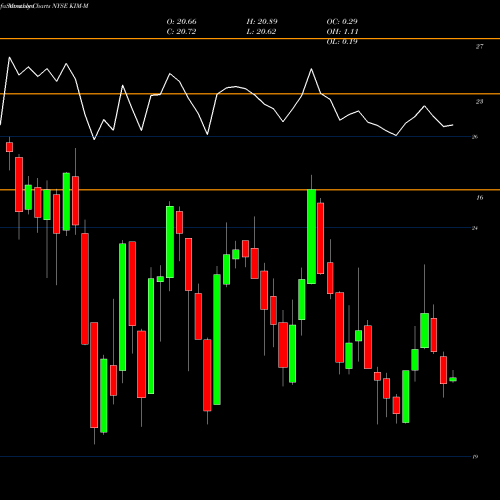Click the 'OC: 0.29' reading
Image resolution: width=500 pixels, height=500 pixels.
click(x=342, y=22)
